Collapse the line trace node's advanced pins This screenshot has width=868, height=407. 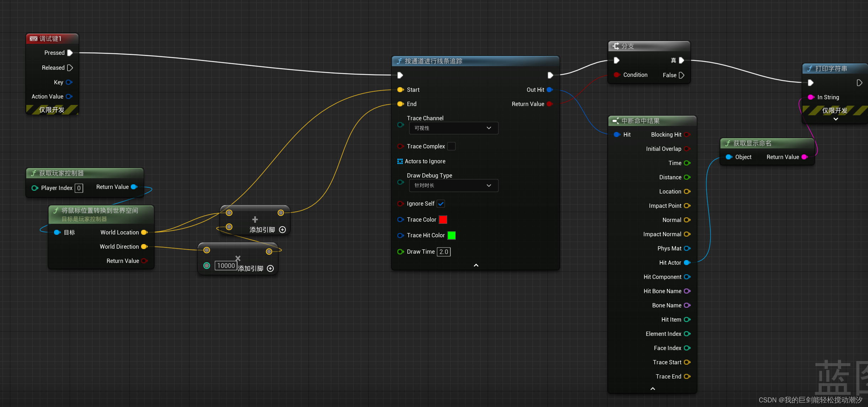coord(476,265)
